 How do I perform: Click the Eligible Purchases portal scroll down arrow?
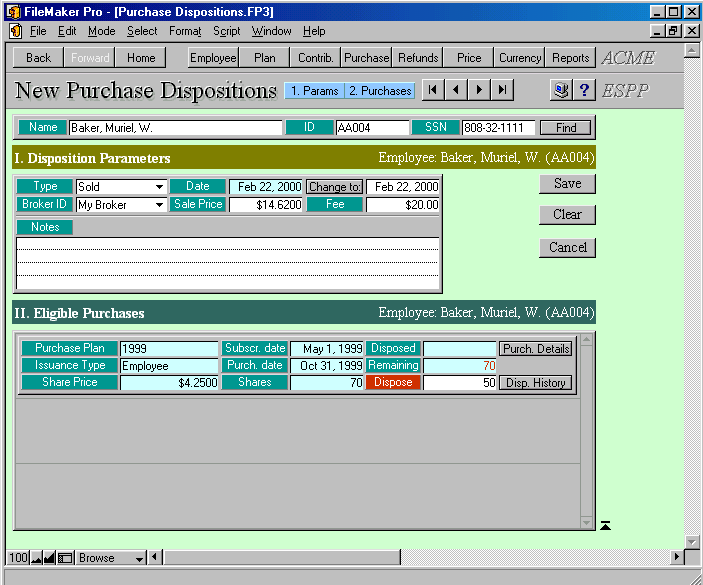586,522
